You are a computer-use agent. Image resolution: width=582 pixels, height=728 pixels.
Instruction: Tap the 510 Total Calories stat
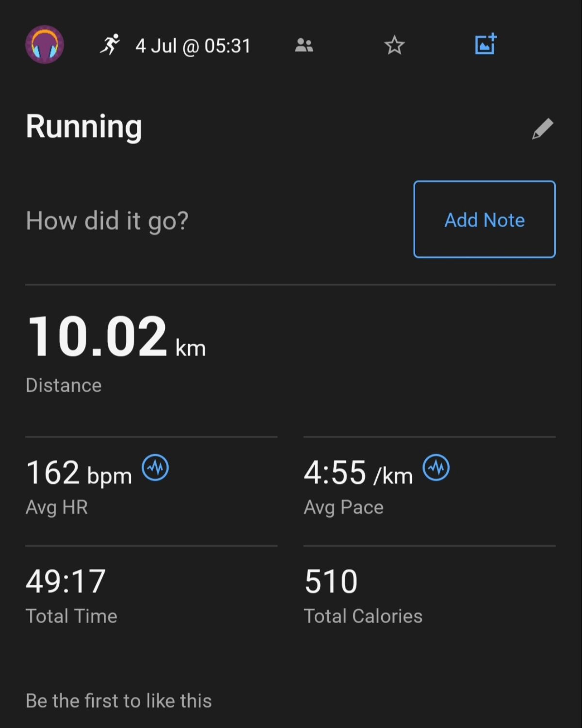(x=331, y=581)
